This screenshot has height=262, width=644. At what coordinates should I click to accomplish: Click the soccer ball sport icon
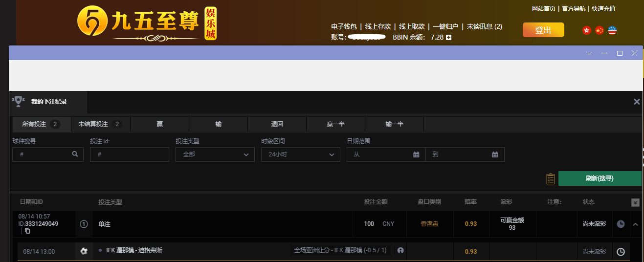click(84, 251)
